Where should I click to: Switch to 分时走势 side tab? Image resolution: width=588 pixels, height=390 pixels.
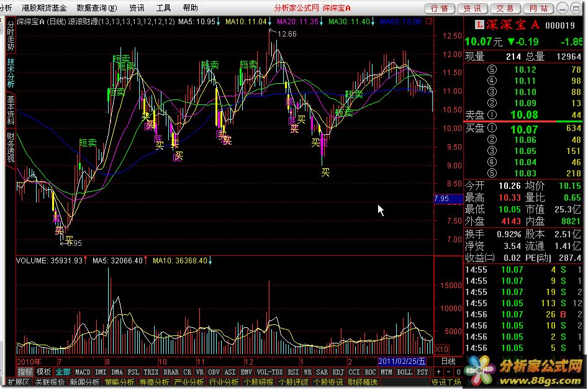click(11, 36)
